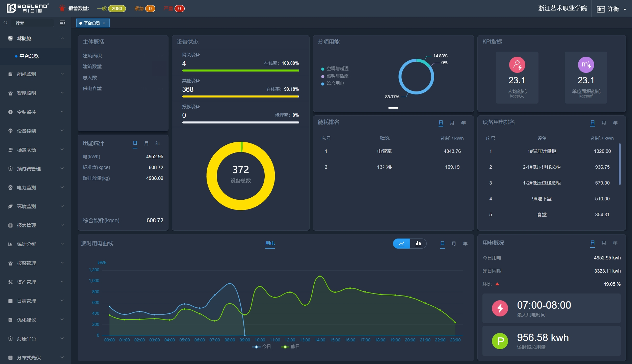The height and width of the screenshot is (364, 632).
Task: Click the user profile card icon
Action: point(601,9)
